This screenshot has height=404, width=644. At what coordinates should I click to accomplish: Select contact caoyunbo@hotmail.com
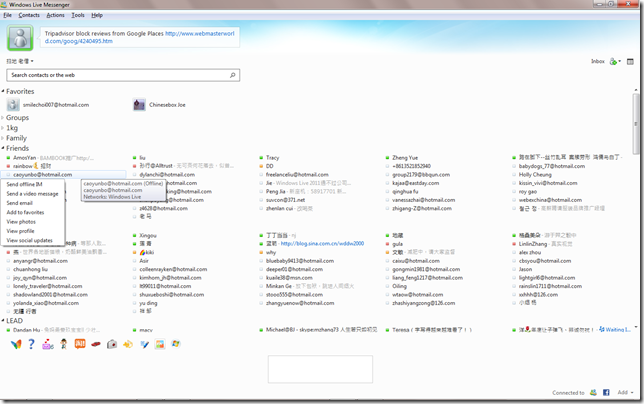click(x=42, y=174)
